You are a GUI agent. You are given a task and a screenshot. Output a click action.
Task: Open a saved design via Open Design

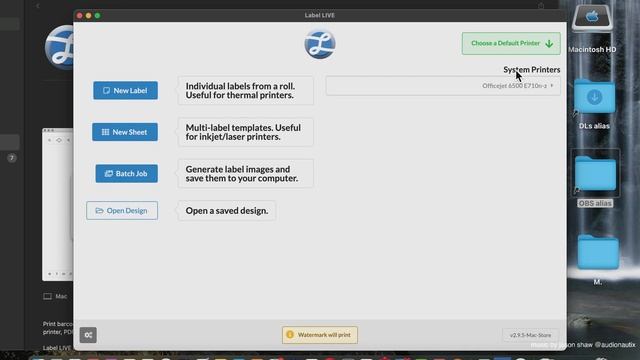[122, 211]
